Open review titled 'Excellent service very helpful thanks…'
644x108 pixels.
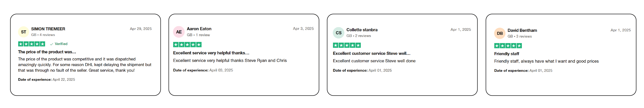[211, 53]
